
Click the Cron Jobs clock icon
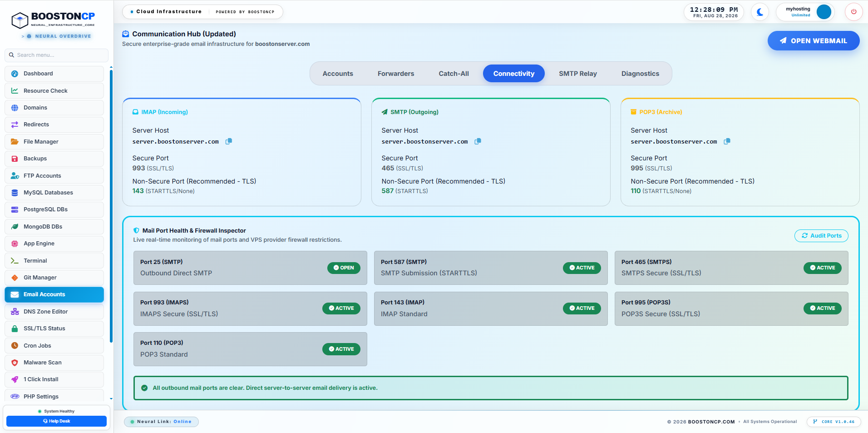[x=15, y=345]
